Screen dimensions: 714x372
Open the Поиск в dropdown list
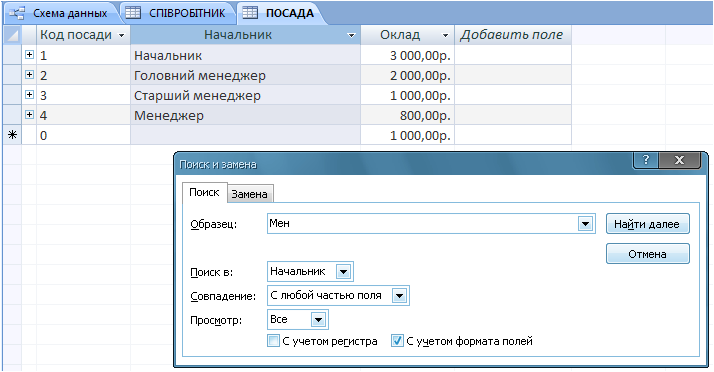[x=343, y=272]
